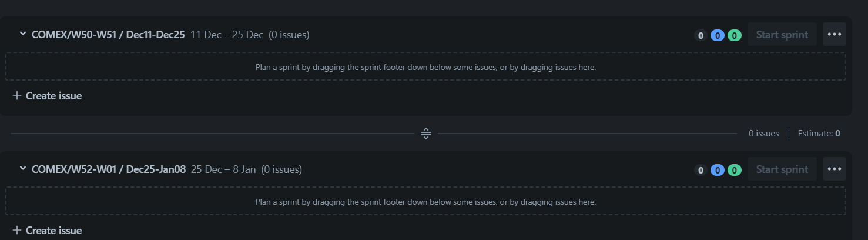
Task: Click the blue in-progress badge of W52-W01
Action: pyautogui.click(x=717, y=170)
